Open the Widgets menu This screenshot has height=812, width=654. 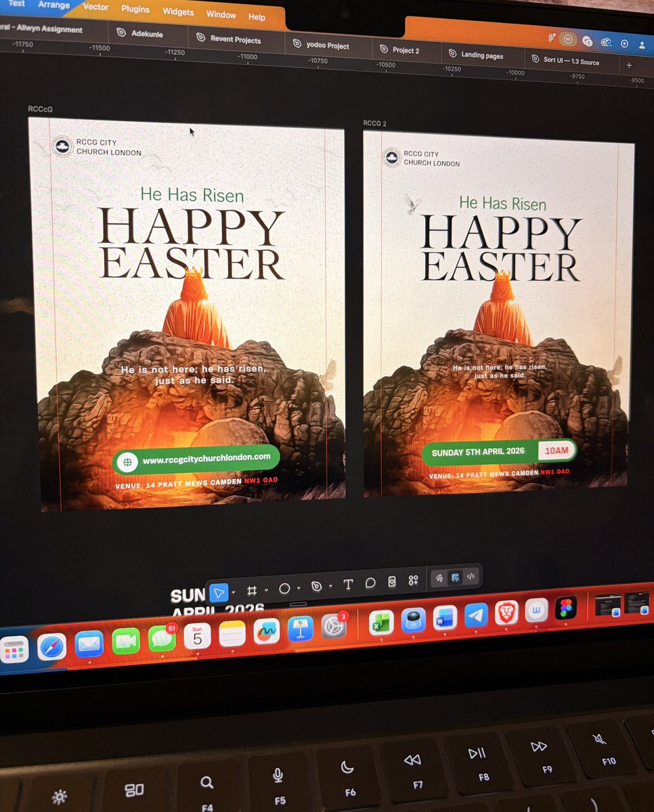(178, 12)
